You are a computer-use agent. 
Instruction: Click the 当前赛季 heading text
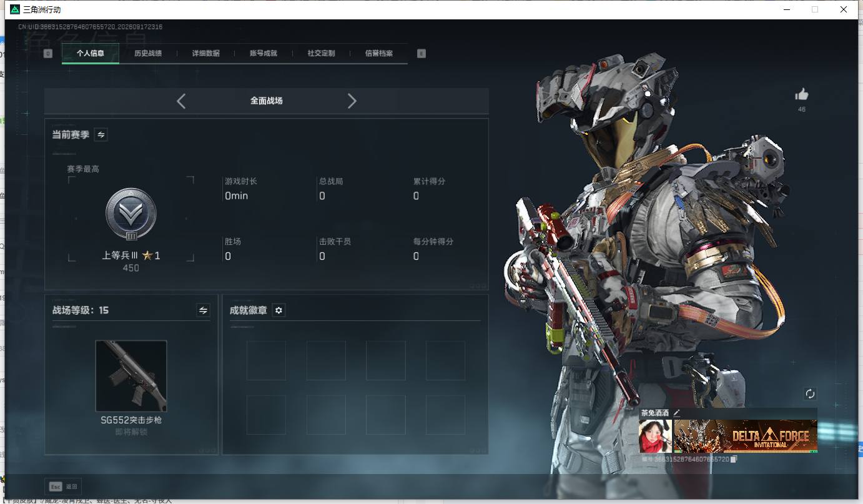coord(71,134)
